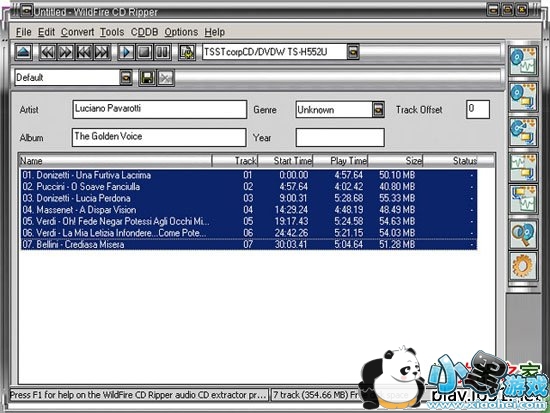Sort by the Size column header
The width and height of the screenshot is (550, 413).
click(396, 161)
